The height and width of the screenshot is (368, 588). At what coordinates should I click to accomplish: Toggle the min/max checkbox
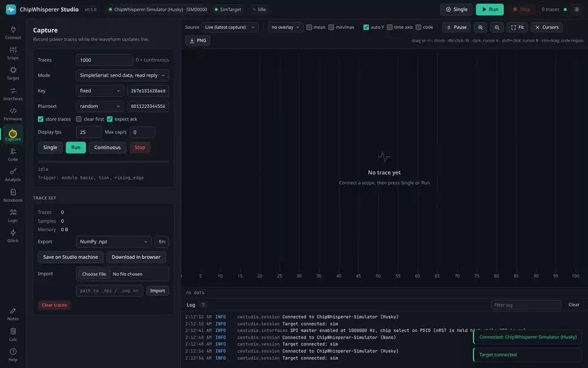(x=331, y=27)
